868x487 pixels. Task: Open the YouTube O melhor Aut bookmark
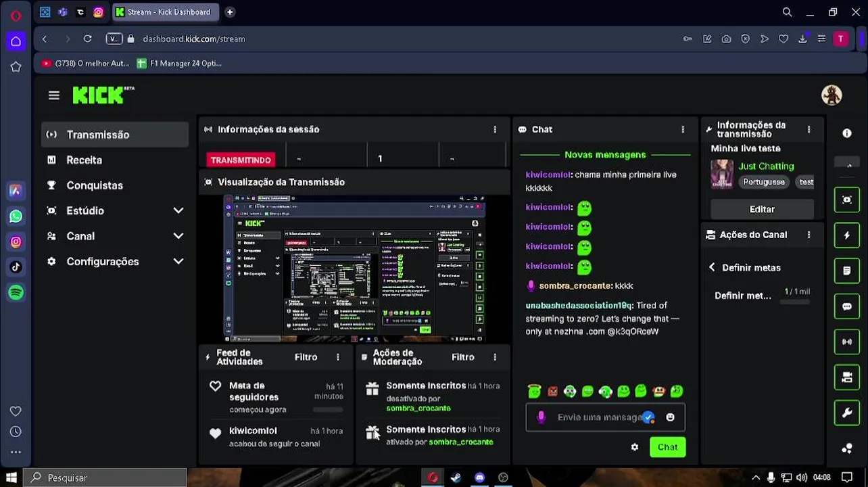click(x=85, y=64)
